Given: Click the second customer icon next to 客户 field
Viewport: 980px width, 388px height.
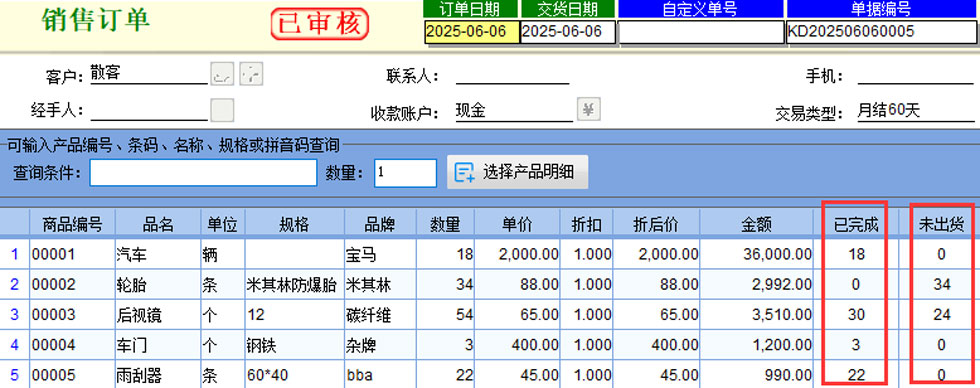Looking at the screenshot, I should click(x=251, y=74).
